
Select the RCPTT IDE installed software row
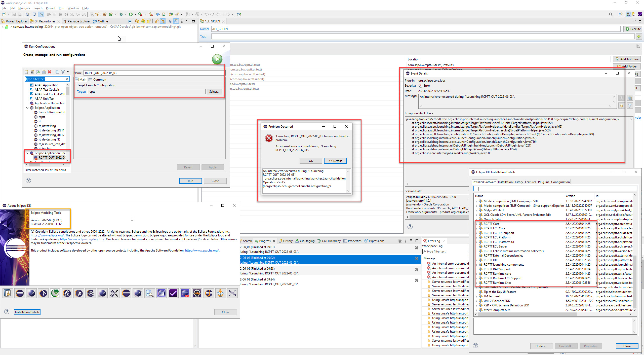coord(553,260)
